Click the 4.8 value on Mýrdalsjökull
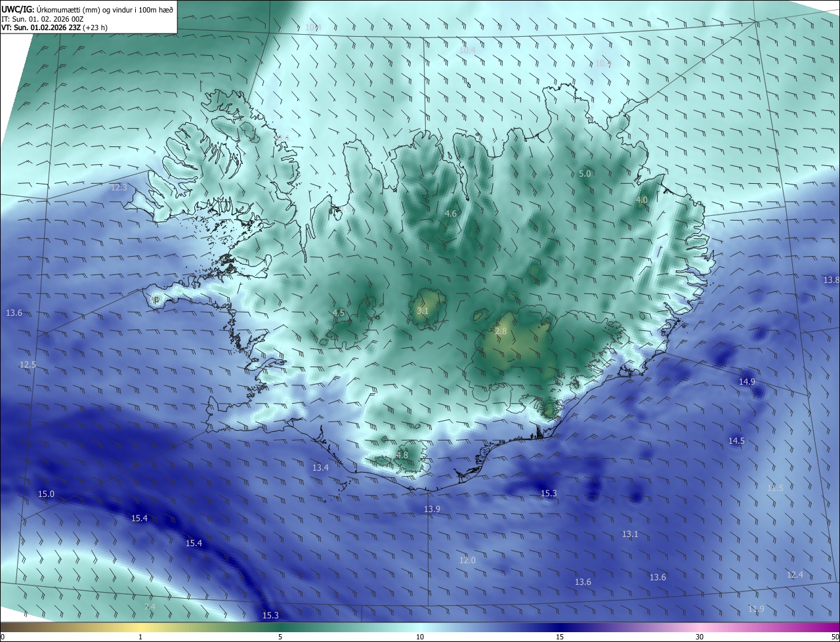Viewport: 840px width, 642px height. [x=402, y=455]
